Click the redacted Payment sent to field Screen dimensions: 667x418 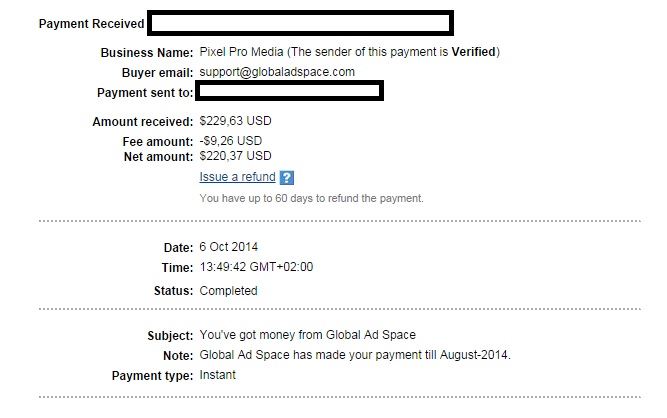tap(289, 91)
